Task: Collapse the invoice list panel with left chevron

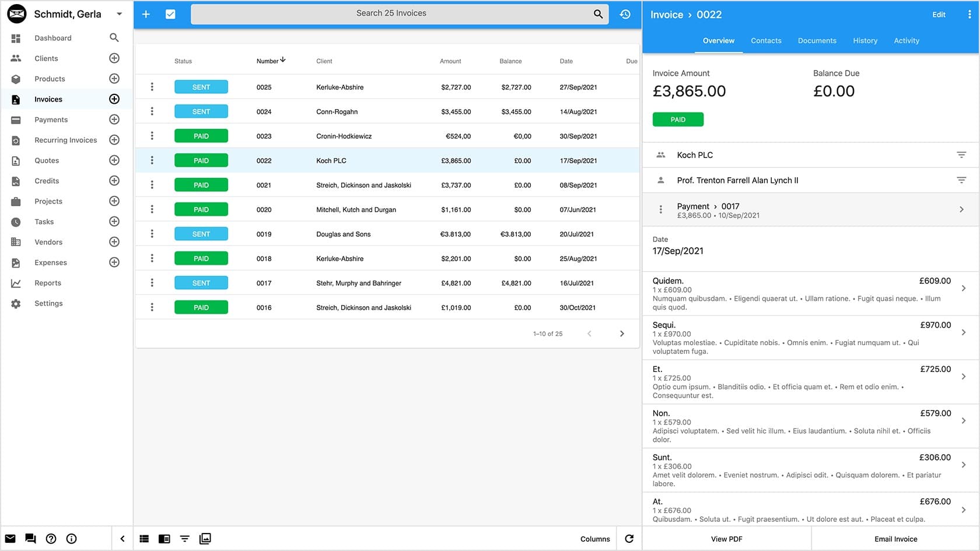Action: click(x=123, y=538)
